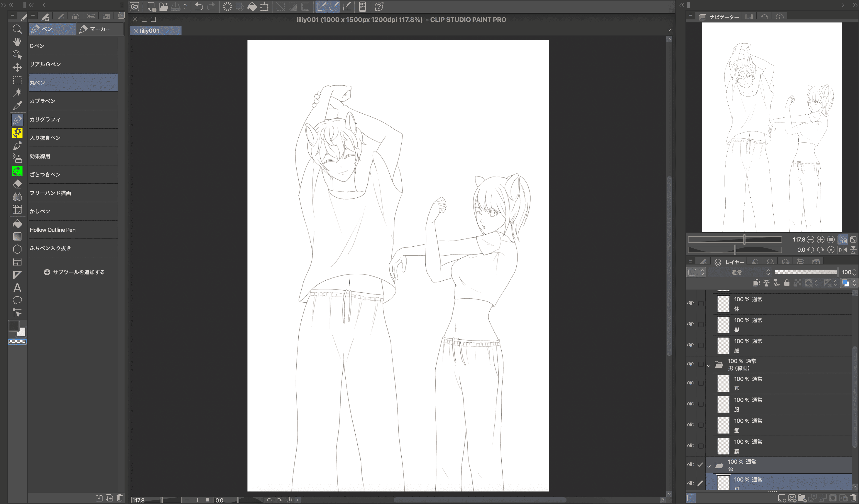Select the Gペン sub tool
This screenshot has height=504, width=859.
pos(73,46)
